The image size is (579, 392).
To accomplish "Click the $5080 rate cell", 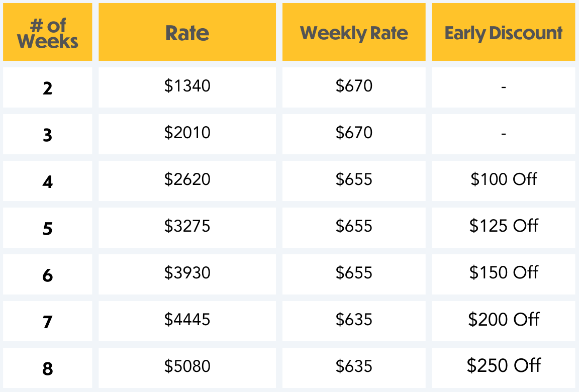I will [x=187, y=366].
